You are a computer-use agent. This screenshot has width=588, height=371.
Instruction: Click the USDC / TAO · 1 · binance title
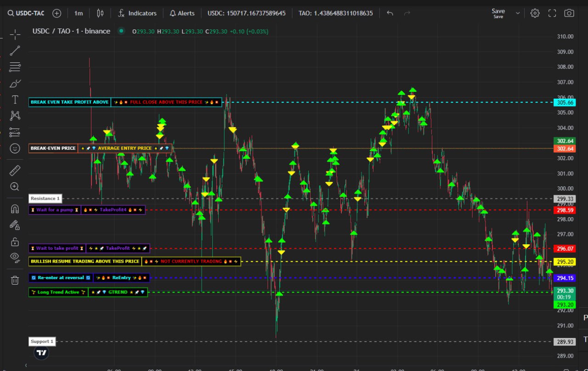tap(71, 31)
